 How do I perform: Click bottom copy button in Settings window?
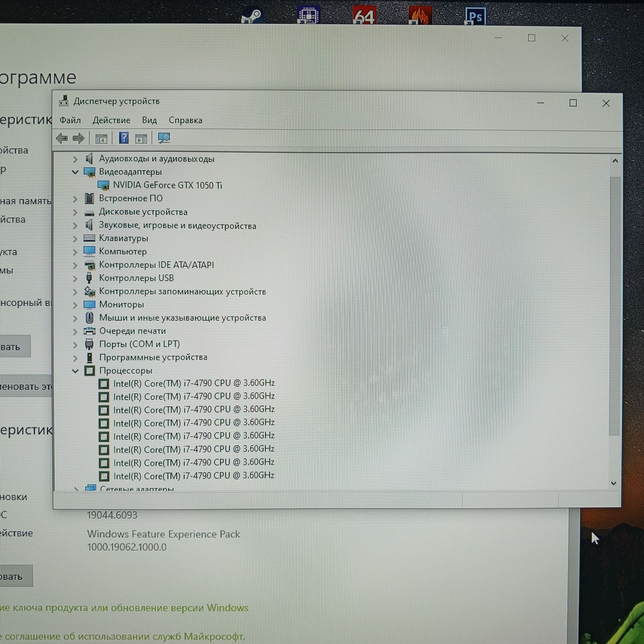click(x=16, y=576)
